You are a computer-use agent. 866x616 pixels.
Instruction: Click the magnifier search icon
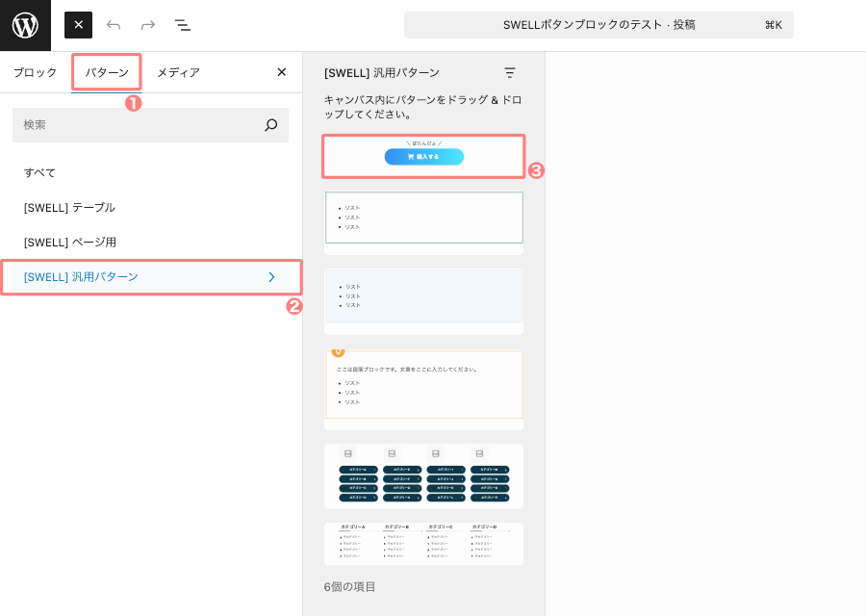point(270,125)
